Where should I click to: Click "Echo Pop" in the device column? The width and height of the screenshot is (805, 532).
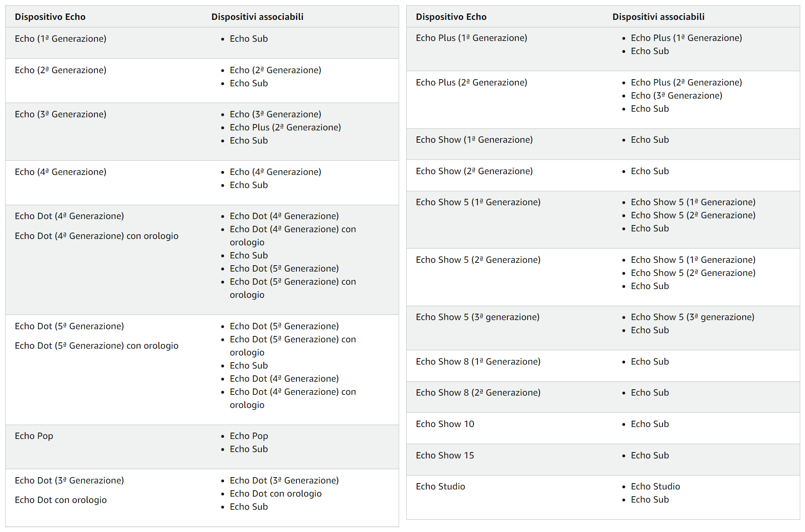34,436
